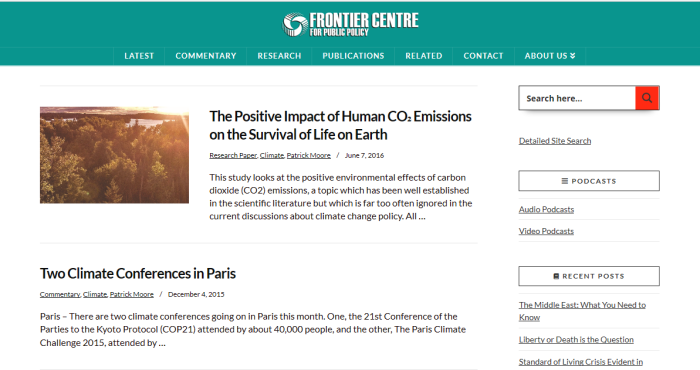Focus the 'Search here...' input field
Screen dimensions: 700x370
click(x=577, y=98)
